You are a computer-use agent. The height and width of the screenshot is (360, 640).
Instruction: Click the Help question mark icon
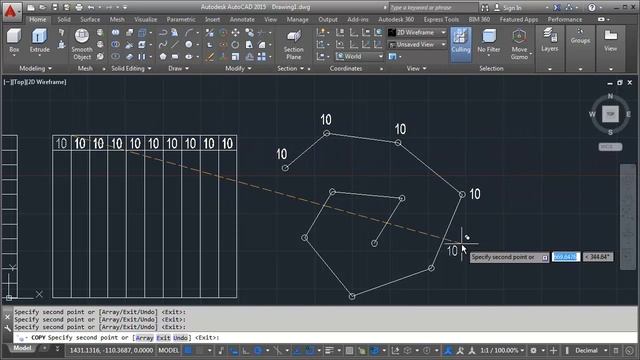pos(592,7)
